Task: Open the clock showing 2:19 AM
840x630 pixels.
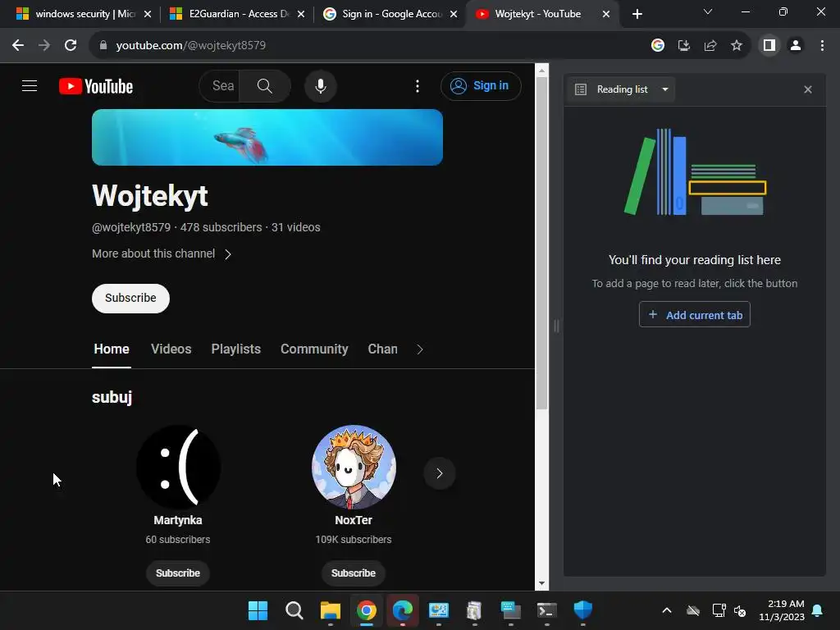Action: pos(782,610)
